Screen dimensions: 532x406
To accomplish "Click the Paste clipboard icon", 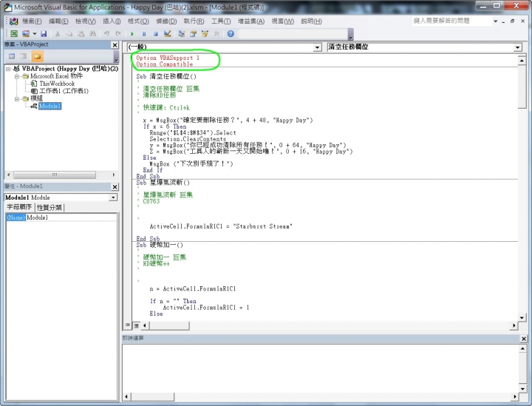I will click(81, 33).
